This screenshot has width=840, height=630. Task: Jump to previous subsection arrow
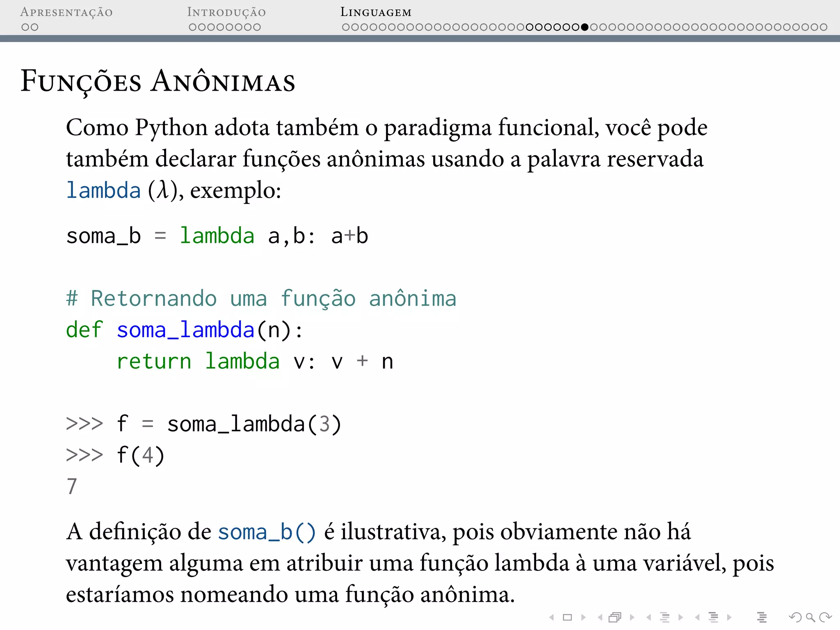648,617
